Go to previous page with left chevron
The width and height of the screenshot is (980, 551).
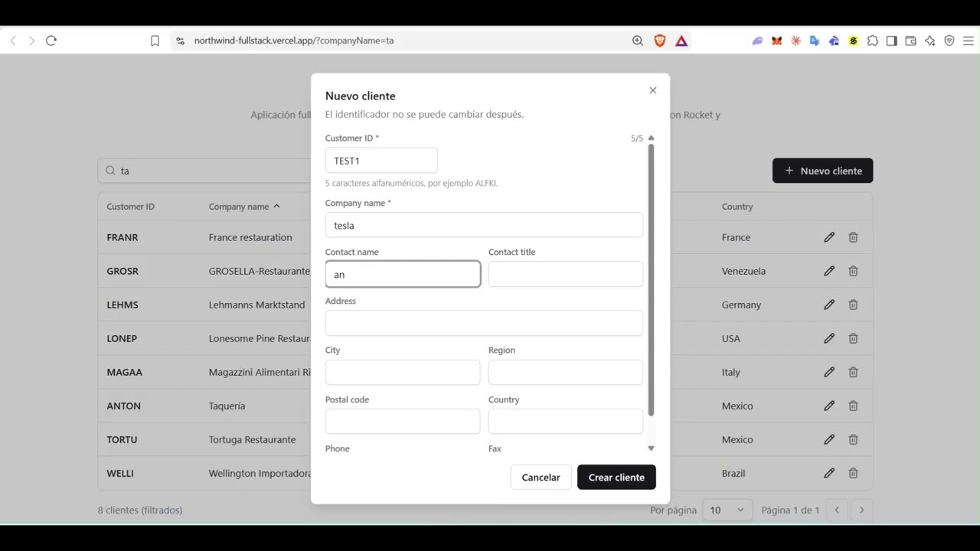click(x=837, y=510)
